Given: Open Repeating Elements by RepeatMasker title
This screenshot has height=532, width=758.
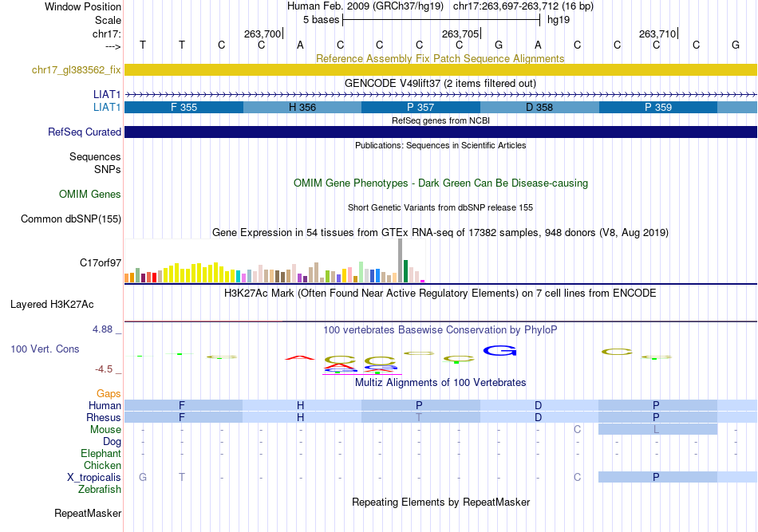Looking at the screenshot, I should pyautogui.click(x=440, y=502).
